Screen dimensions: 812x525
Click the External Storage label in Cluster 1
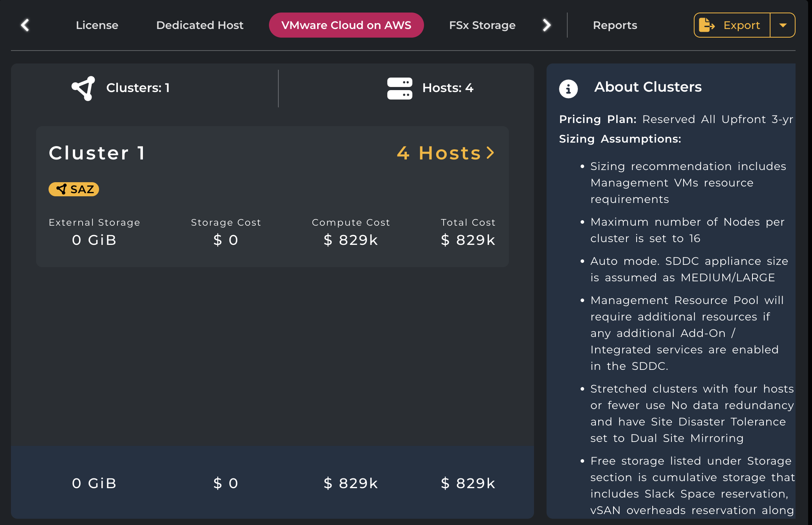[x=94, y=222]
